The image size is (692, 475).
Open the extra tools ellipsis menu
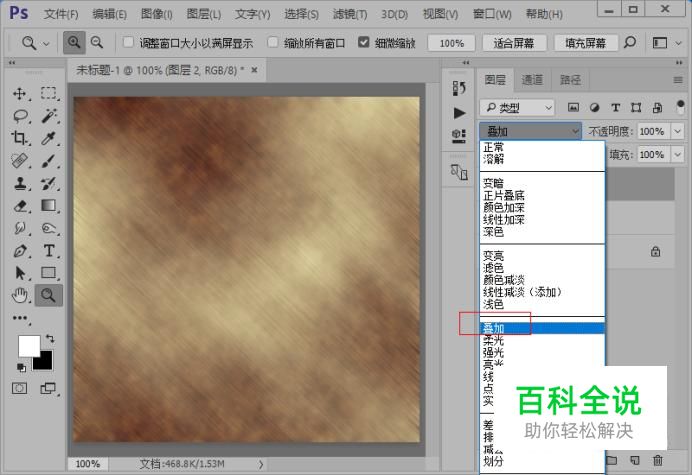(x=20, y=318)
